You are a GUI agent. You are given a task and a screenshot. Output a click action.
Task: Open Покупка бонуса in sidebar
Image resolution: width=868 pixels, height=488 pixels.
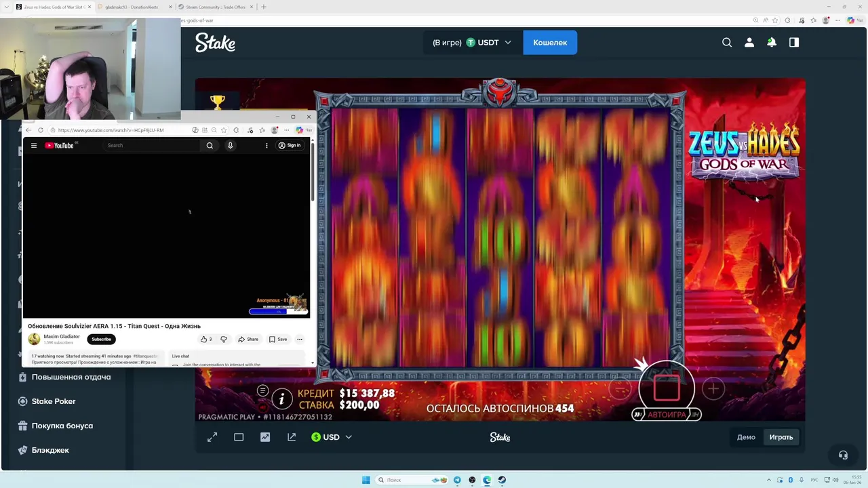pos(62,426)
